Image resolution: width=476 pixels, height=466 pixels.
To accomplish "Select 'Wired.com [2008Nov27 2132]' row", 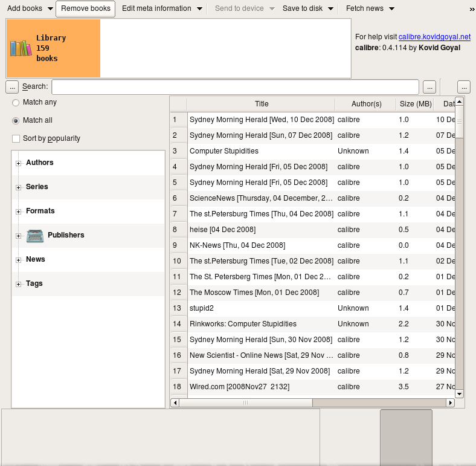I will click(262, 387).
